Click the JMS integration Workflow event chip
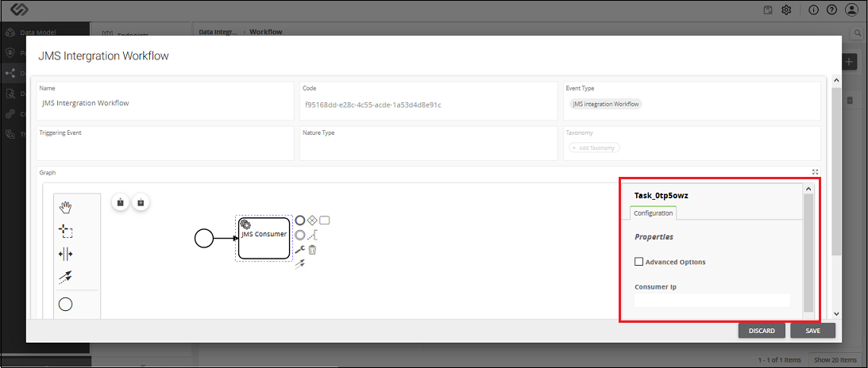868x368 pixels. coord(606,104)
